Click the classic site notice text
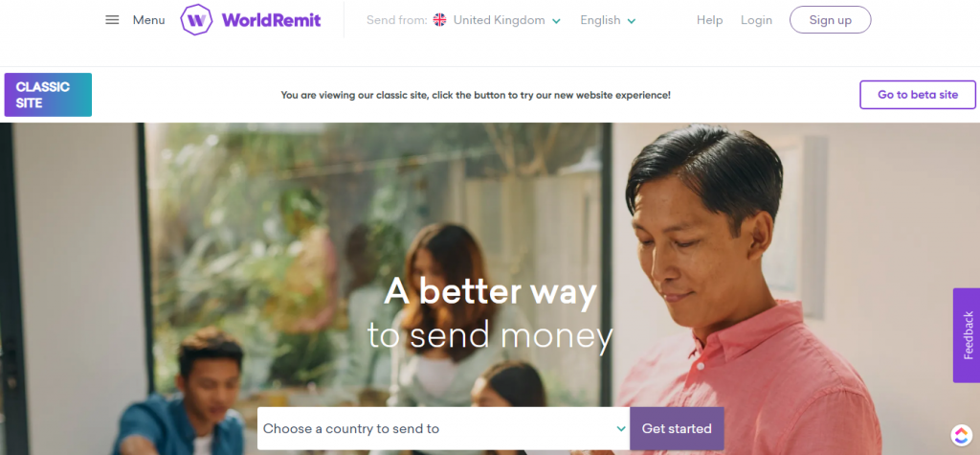This screenshot has width=980, height=455. (x=476, y=95)
